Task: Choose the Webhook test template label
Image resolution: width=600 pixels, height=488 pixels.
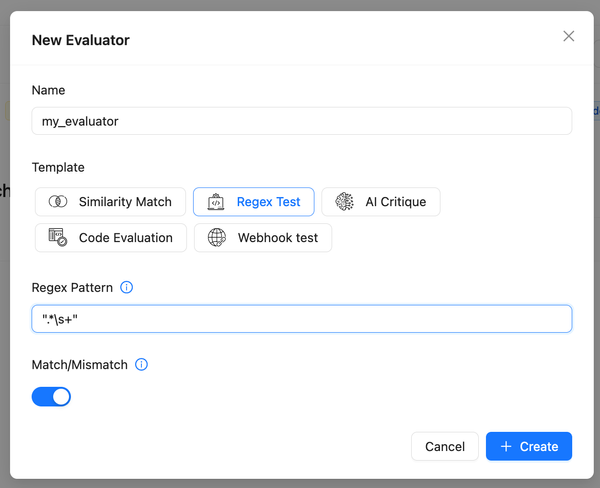Action: tap(277, 238)
